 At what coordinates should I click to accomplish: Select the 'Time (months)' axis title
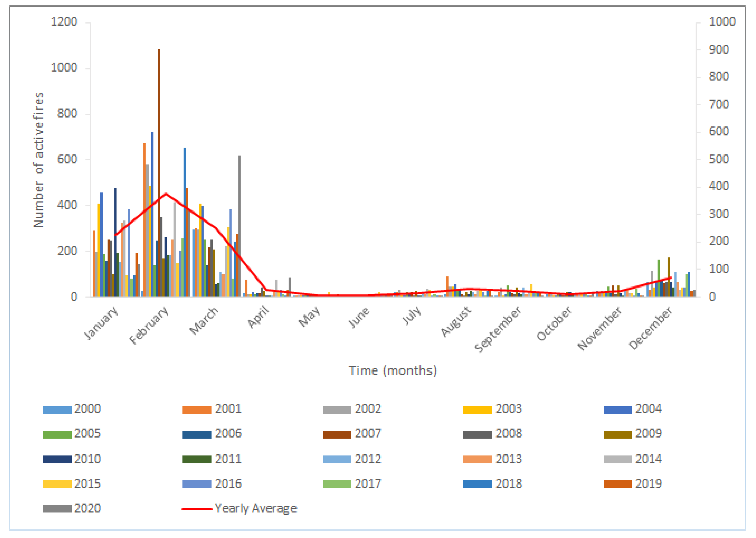click(x=393, y=371)
